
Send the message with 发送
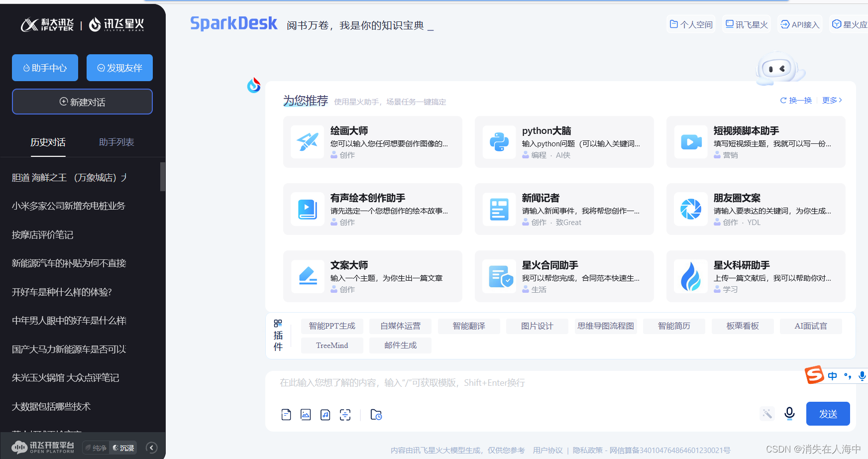point(828,414)
